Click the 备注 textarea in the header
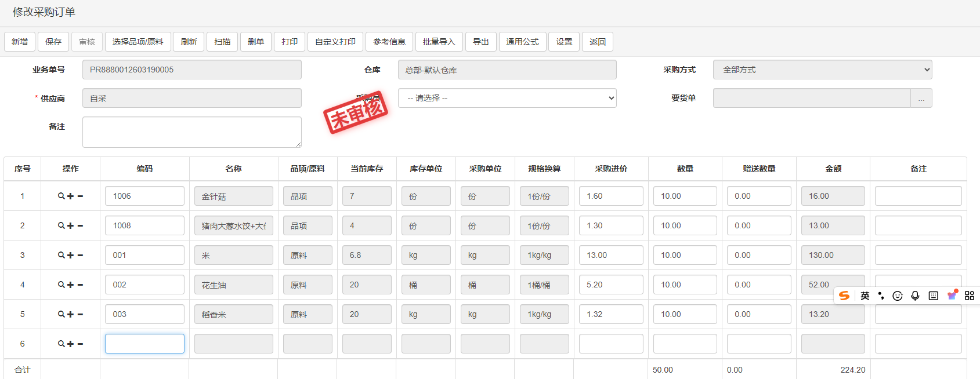The height and width of the screenshot is (379, 980). point(191,132)
